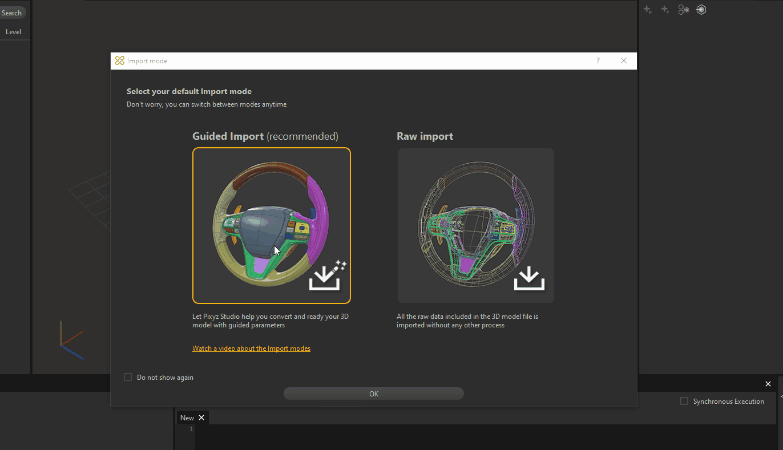Close the bottom script panel
The image size is (783, 450).
click(768, 384)
